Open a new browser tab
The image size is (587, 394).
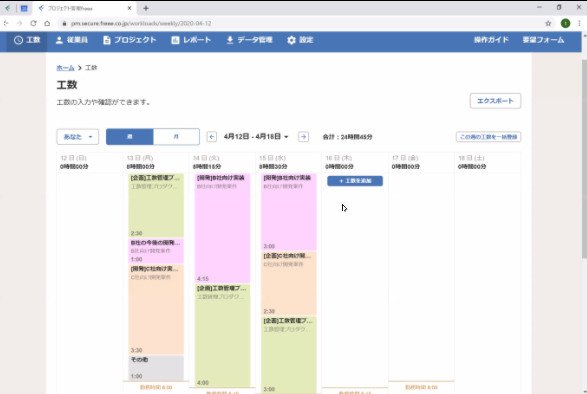tap(146, 8)
